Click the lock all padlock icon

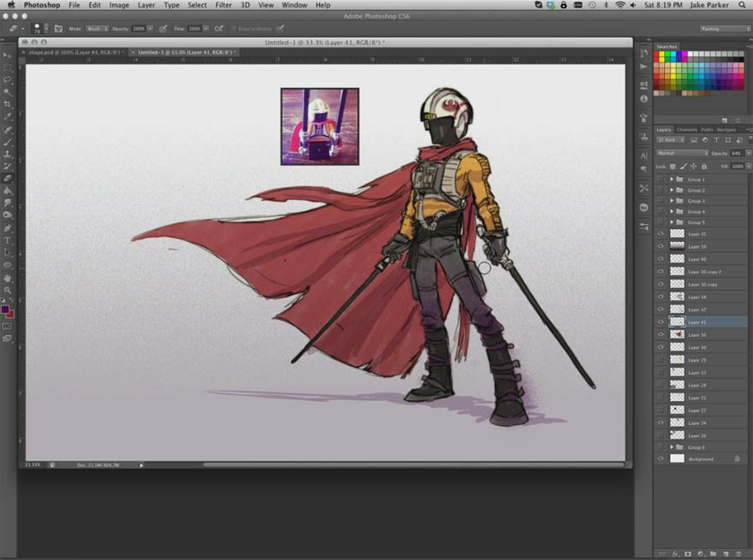pyautogui.click(x=704, y=167)
